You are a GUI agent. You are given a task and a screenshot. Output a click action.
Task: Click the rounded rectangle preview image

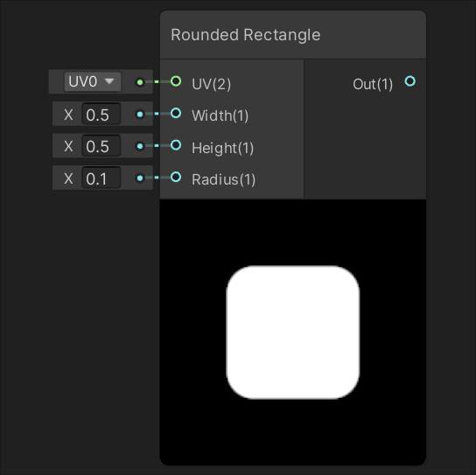point(293,332)
